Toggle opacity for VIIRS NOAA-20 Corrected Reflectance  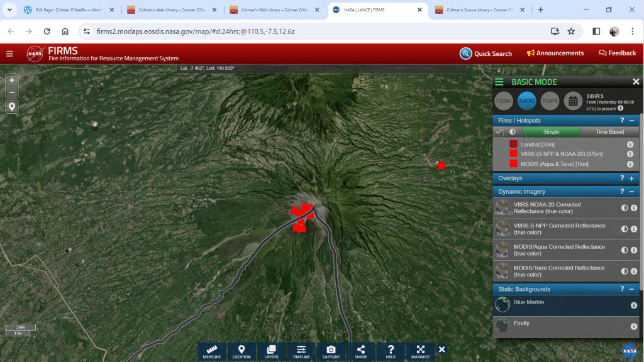click(x=625, y=208)
